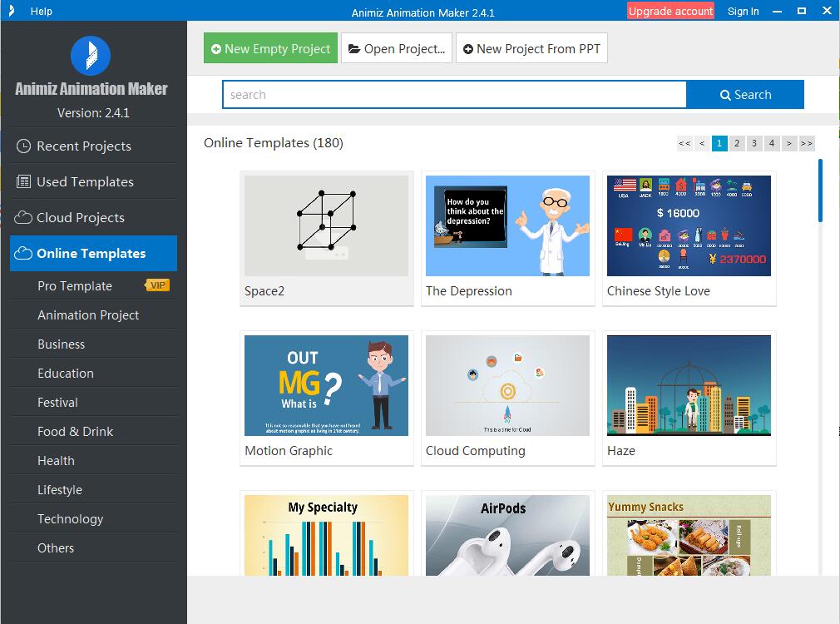The image size is (840, 624).
Task: Open the Space2 template thumbnail
Action: pyautogui.click(x=326, y=225)
